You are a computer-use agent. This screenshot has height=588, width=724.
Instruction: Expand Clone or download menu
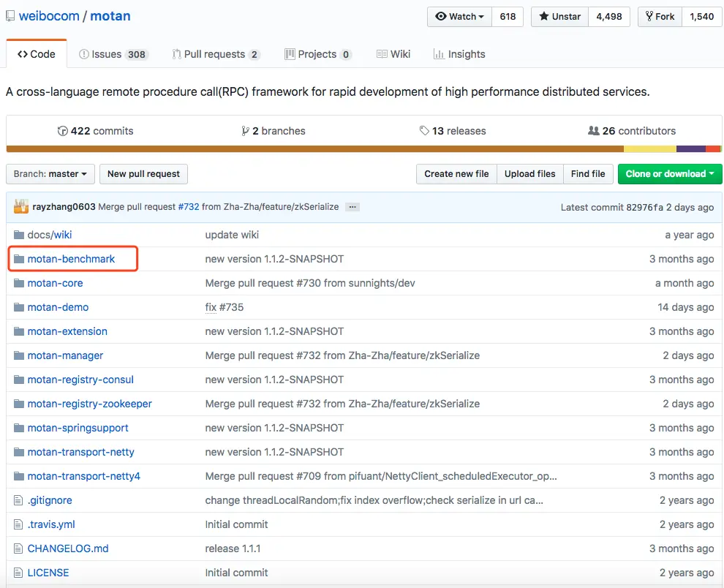click(x=669, y=174)
